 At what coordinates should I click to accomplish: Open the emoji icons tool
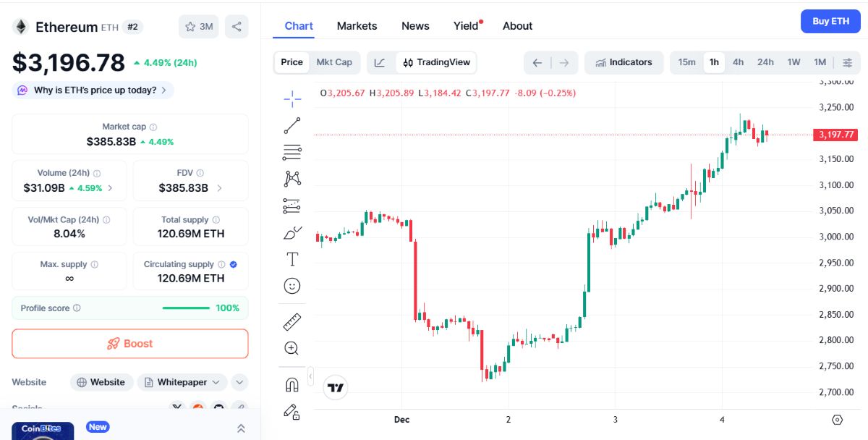tap(292, 287)
